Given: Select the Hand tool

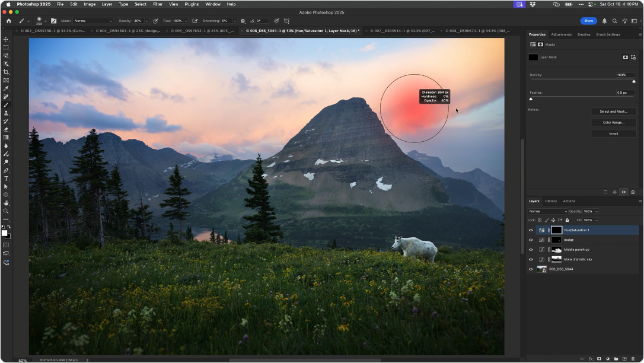Looking at the screenshot, I should click(6, 203).
